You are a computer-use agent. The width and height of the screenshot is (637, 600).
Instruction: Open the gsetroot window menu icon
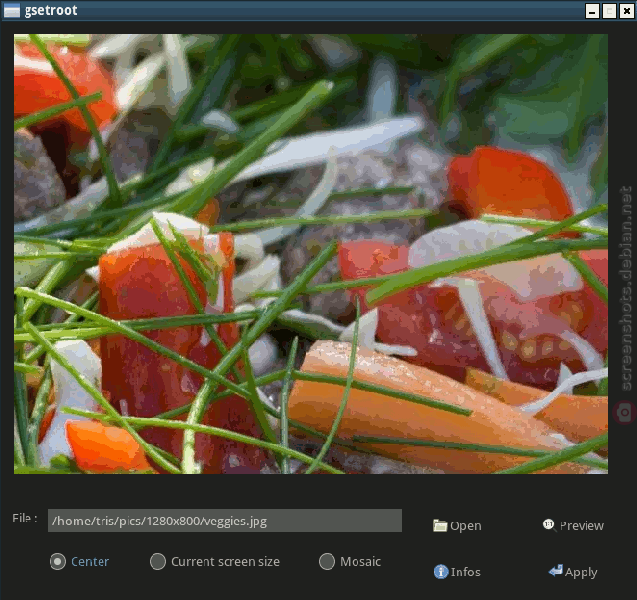click(11, 11)
